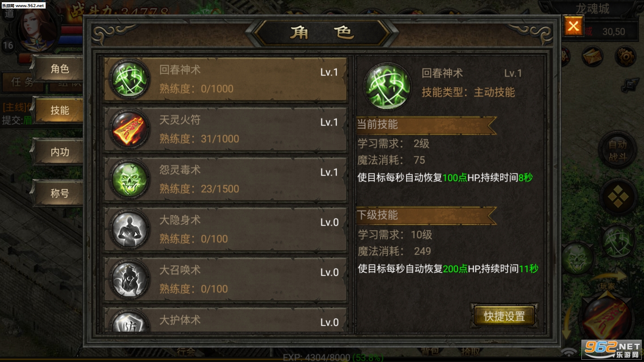Screen dimensions: 644x362
Task: Tap the four-diamond menu icon on right
Action: click(x=619, y=197)
